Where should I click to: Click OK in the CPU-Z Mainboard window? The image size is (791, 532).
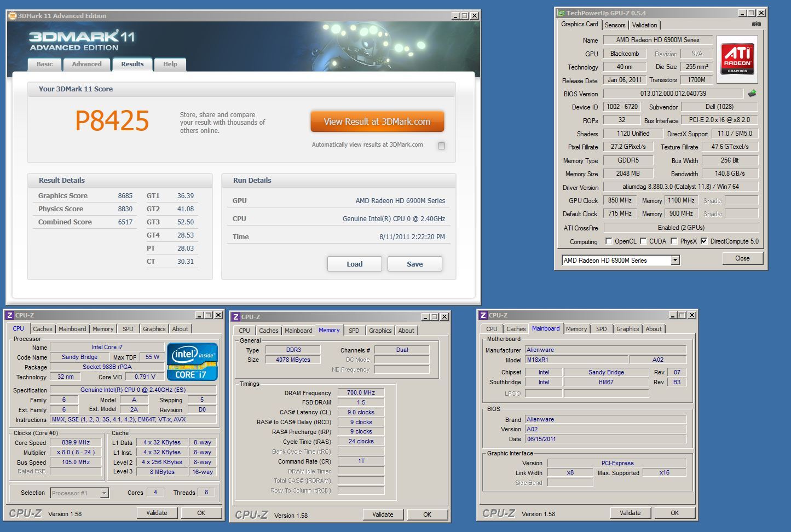[674, 513]
